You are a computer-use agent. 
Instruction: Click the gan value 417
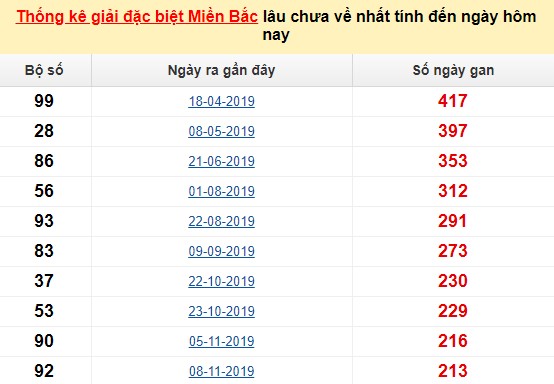click(453, 101)
